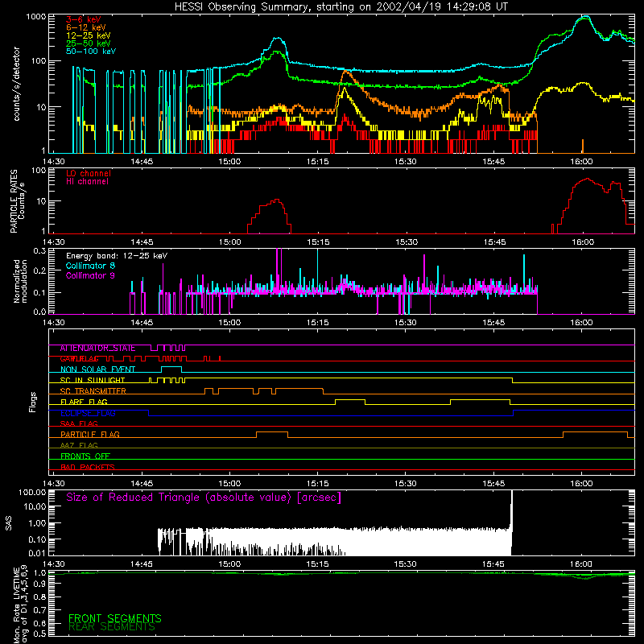Select the 12-25 keV legend label
This screenshot has height=644, width=644.
click(89, 35)
